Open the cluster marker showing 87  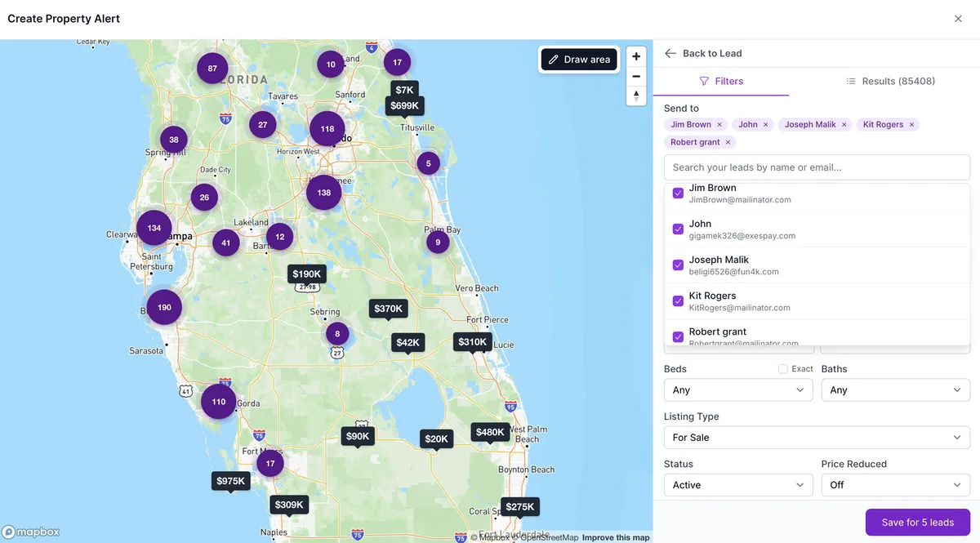click(x=212, y=68)
